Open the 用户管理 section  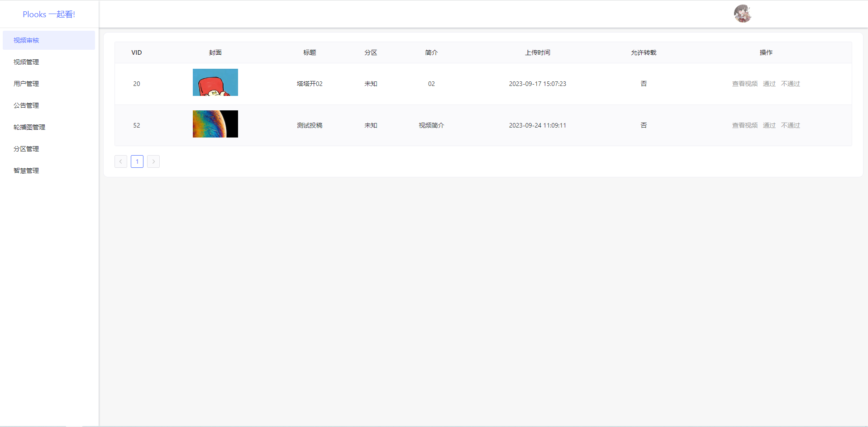click(x=26, y=83)
